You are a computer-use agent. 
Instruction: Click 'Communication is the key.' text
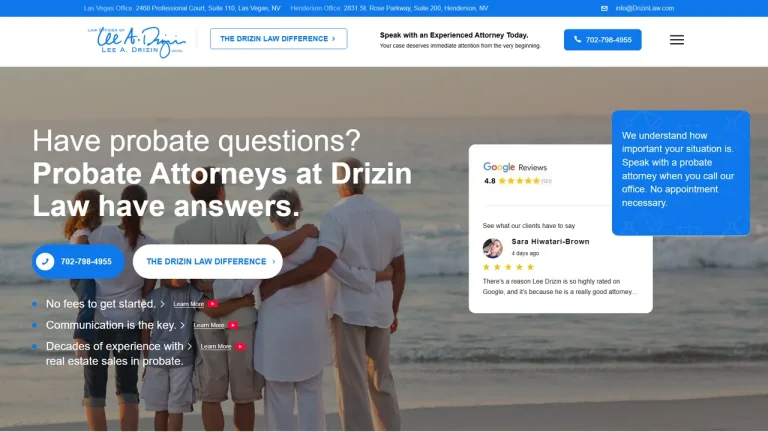111,325
